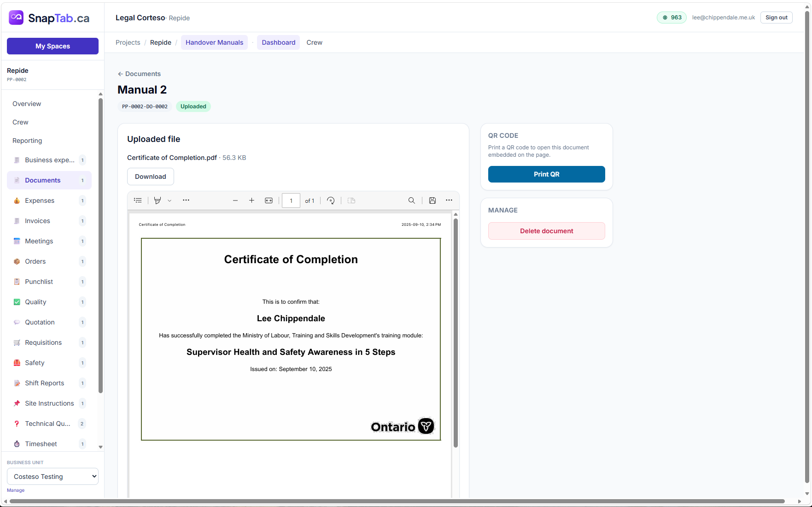The image size is (812, 507).
Task: Click the Quality checkmark icon
Action: point(17,302)
